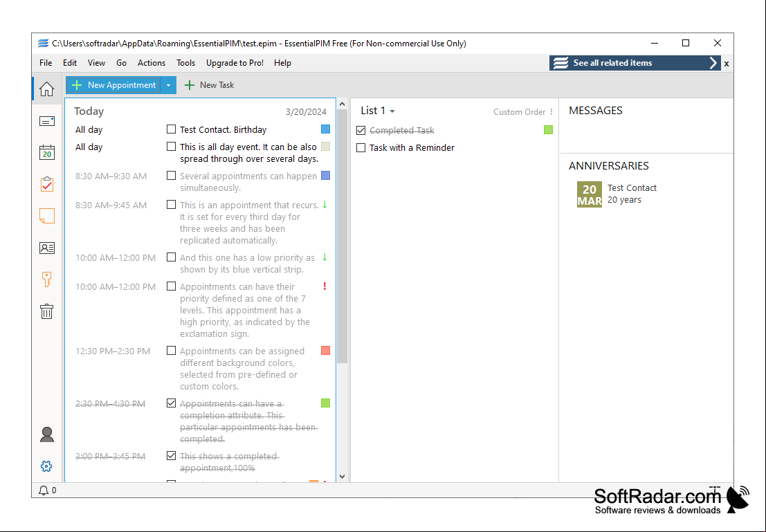This screenshot has height=532, width=766.
Task: Click the green swatch beside Completed Task
Action: 548,129
